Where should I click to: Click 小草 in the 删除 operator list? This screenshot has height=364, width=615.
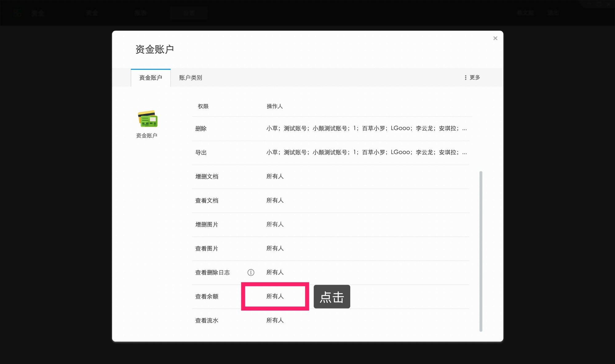coord(272,128)
